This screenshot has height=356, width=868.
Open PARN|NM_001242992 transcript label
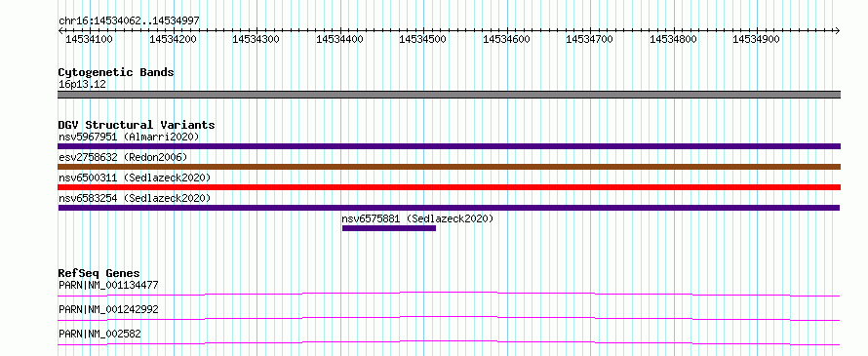click(108, 309)
